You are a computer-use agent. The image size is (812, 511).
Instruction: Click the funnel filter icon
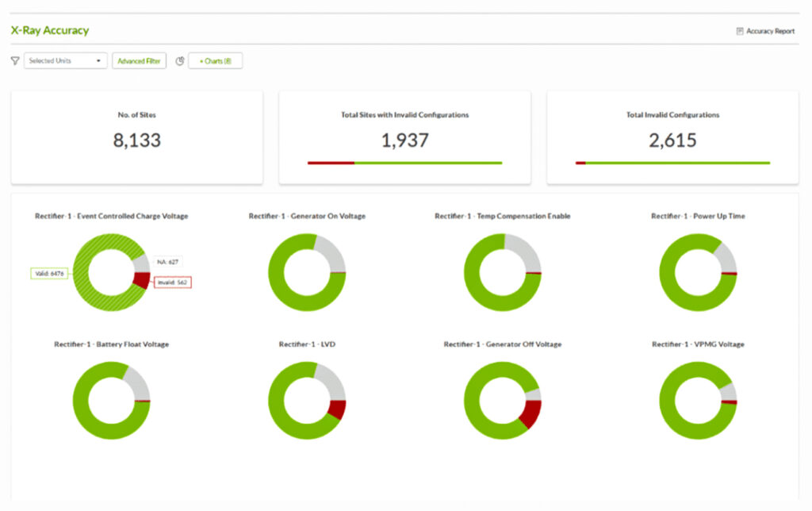15,61
